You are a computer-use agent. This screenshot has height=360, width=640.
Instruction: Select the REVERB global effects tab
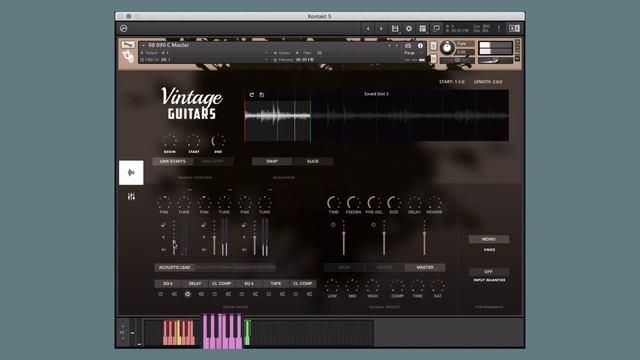click(384, 267)
